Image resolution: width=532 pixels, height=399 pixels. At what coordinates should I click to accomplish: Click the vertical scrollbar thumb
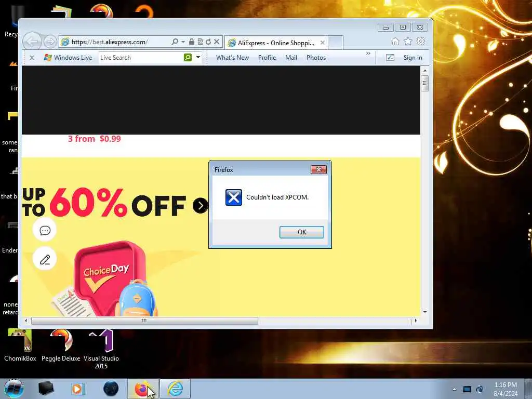[425, 83]
